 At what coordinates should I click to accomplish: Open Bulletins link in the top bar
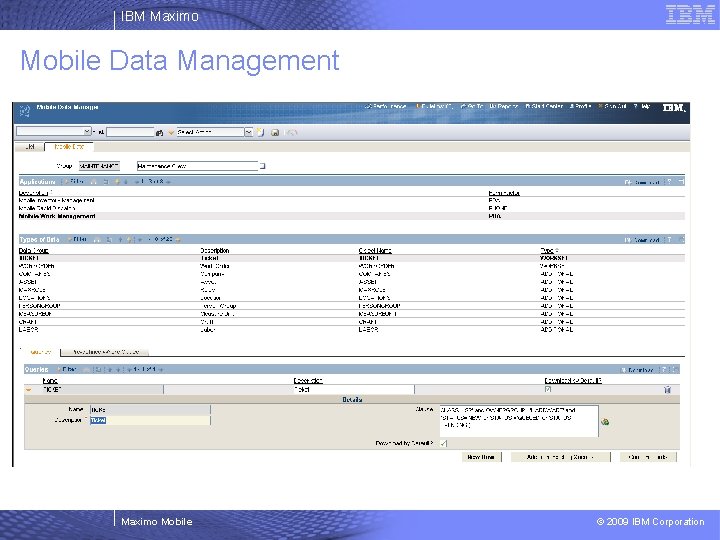click(434, 106)
